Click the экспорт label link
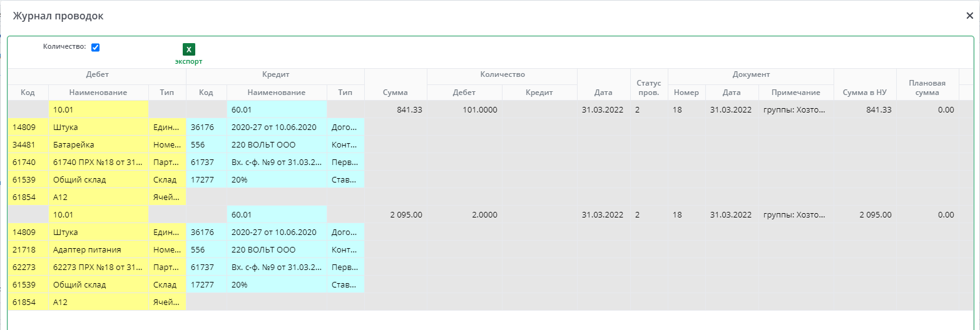 click(x=188, y=61)
